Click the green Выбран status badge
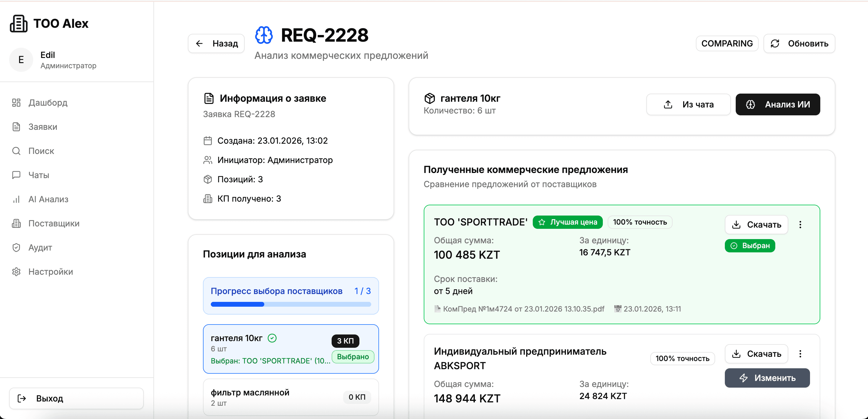868x419 pixels. pyautogui.click(x=750, y=246)
